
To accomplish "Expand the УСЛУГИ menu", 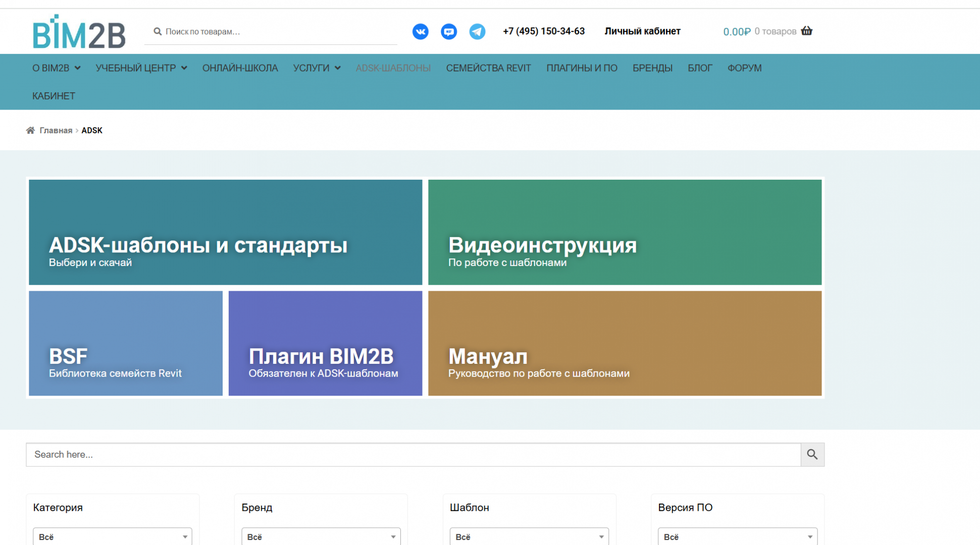I will click(317, 68).
